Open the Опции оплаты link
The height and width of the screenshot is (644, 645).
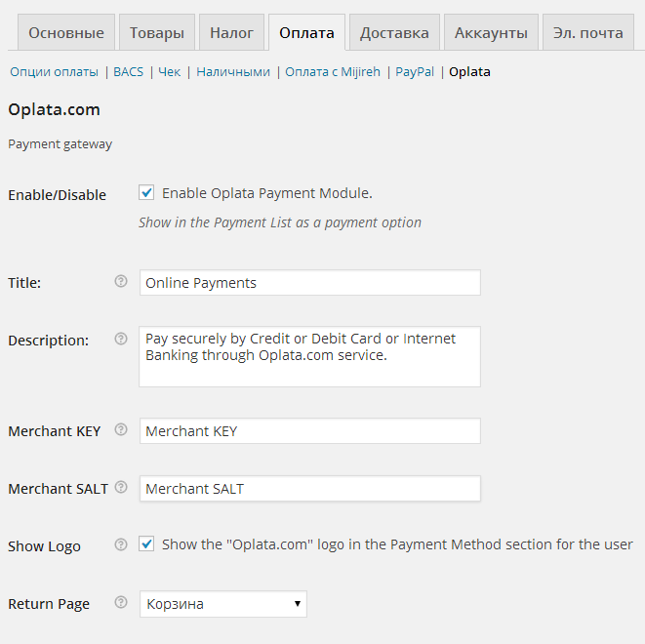click(55, 72)
